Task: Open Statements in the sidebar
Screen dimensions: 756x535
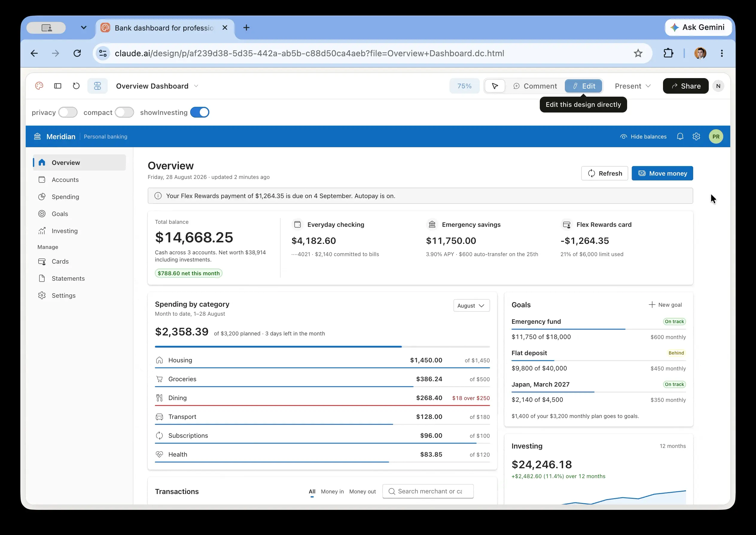Action: (x=79, y=278)
